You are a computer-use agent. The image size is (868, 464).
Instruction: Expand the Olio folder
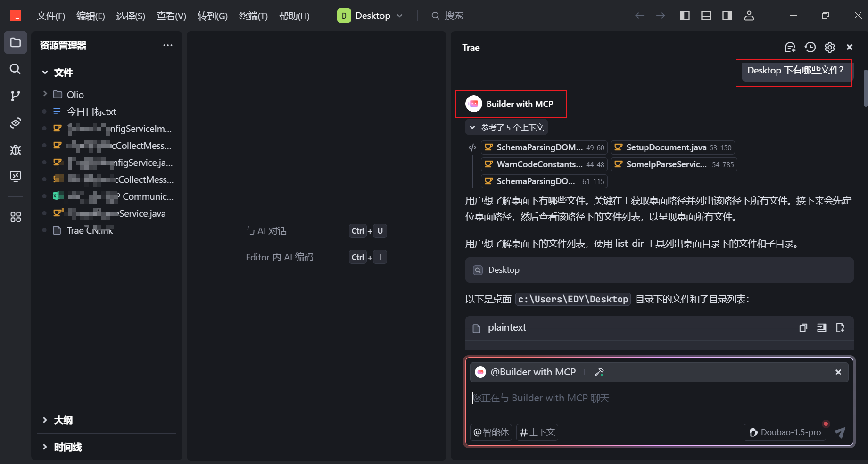[45, 94]
